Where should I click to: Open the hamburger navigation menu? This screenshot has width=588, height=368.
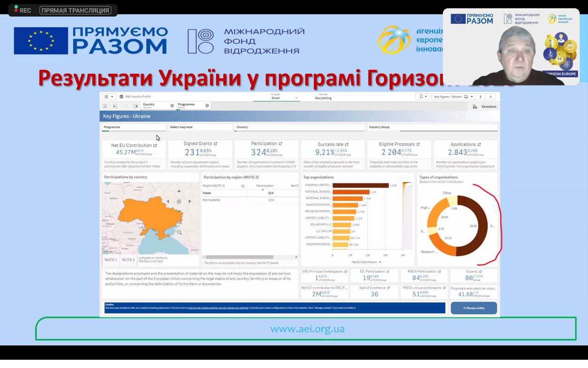[108, 97]
